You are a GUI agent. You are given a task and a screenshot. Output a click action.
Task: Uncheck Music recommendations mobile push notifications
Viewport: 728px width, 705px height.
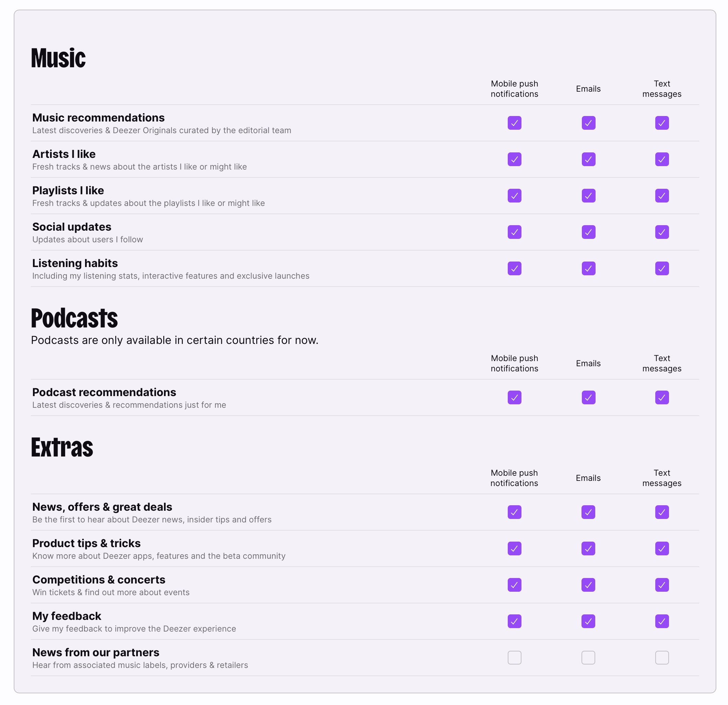coord(514,123)
